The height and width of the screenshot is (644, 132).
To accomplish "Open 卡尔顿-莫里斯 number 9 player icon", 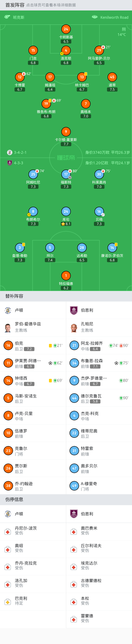I will (x=66, y=132).
